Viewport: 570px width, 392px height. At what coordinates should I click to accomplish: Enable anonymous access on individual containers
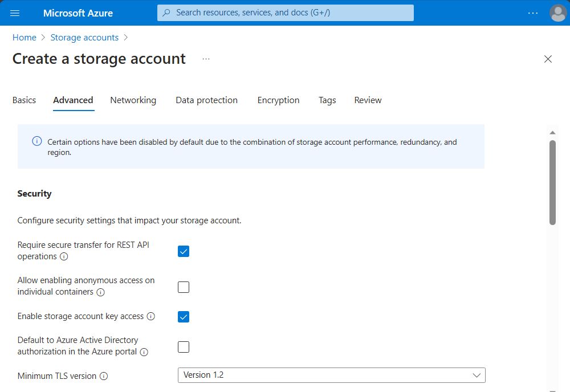click(184, 287)
